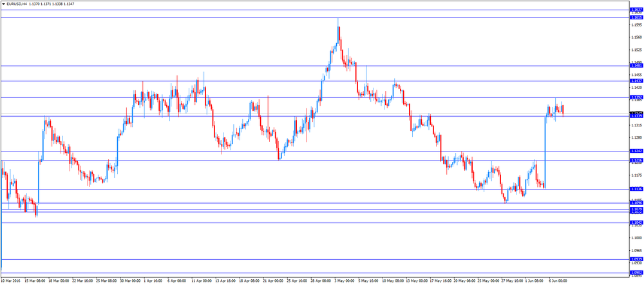Click the 18 Mar 00:00 time axis label

57,282
